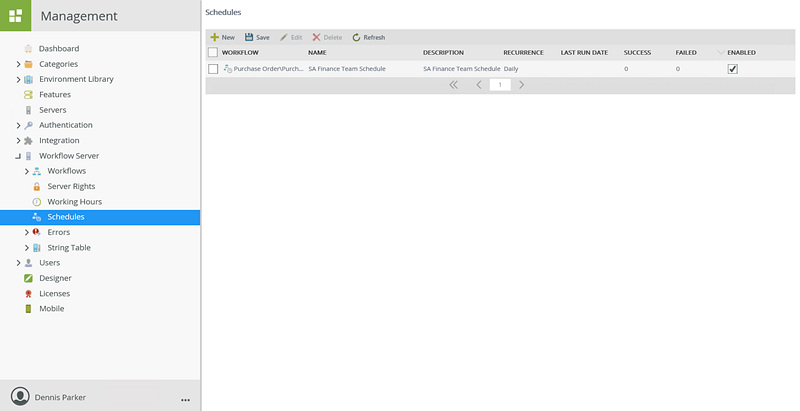
Task: Click the Mobile phone icon
Action: [29, 309]
